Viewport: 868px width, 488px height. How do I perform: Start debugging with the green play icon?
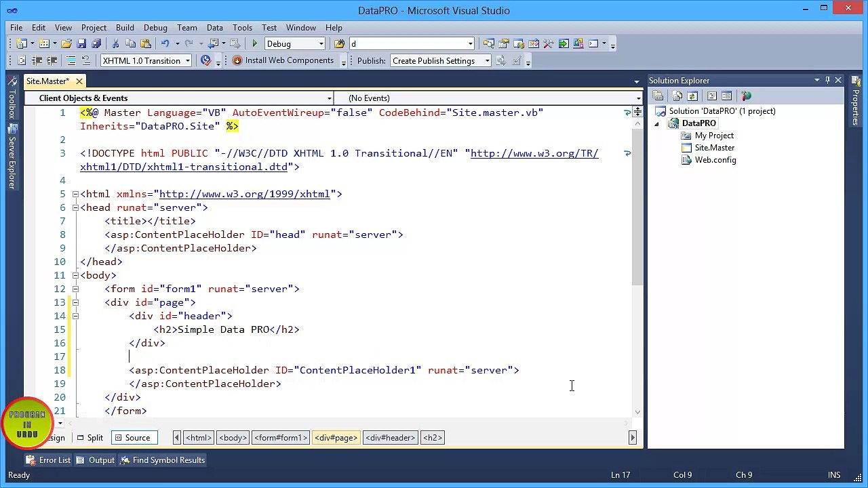point(255,43)
